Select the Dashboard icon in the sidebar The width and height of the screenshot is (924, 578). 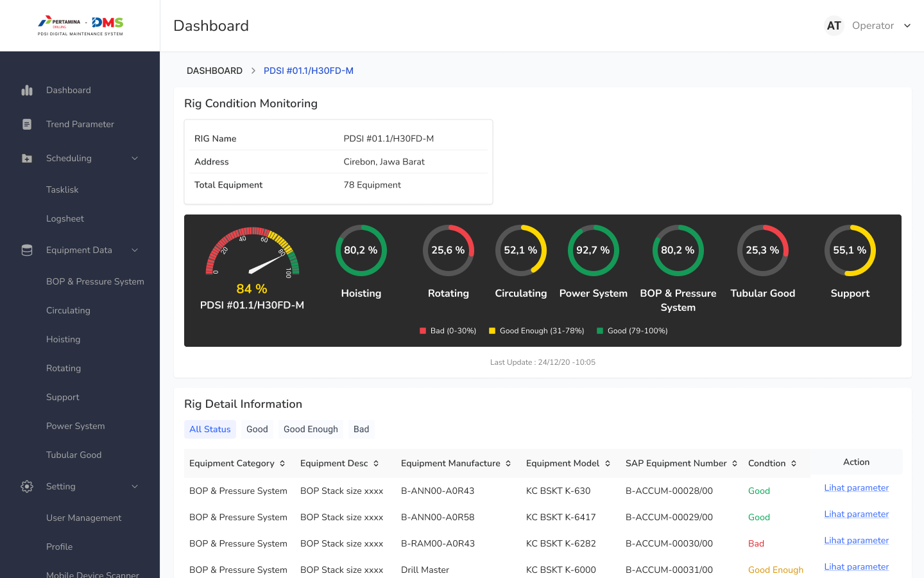coord(26,90)
